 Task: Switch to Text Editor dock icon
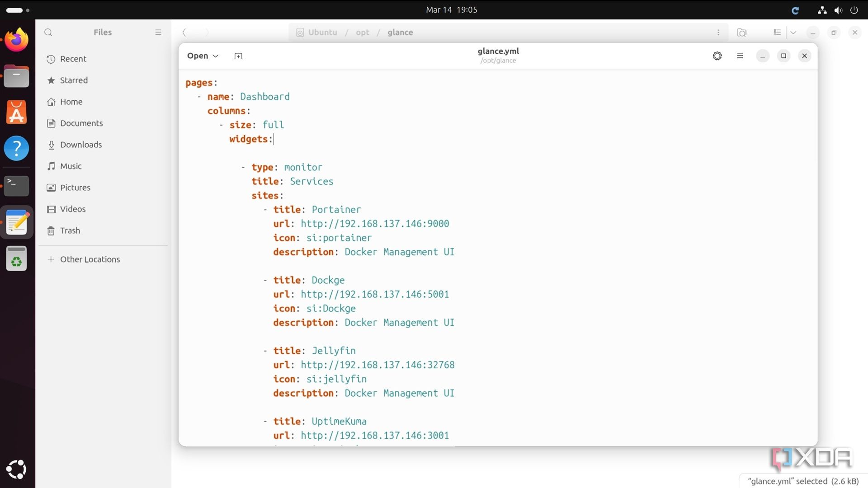click(17, 222)
